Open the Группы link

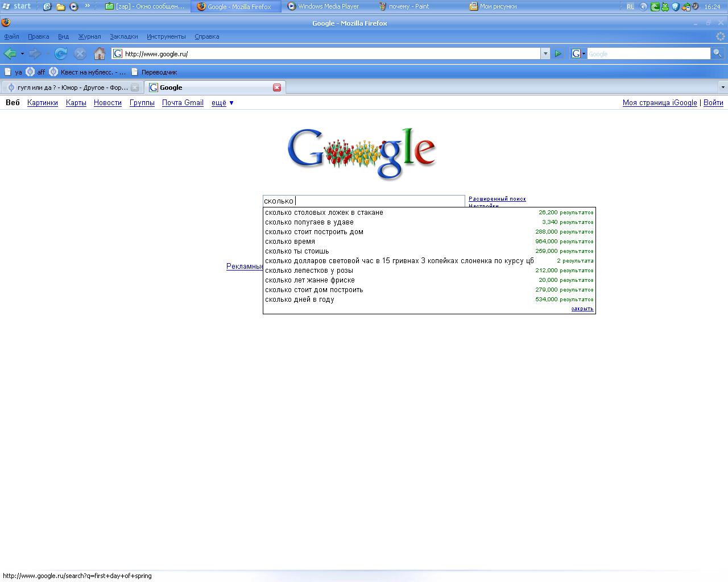coord(142,103)
